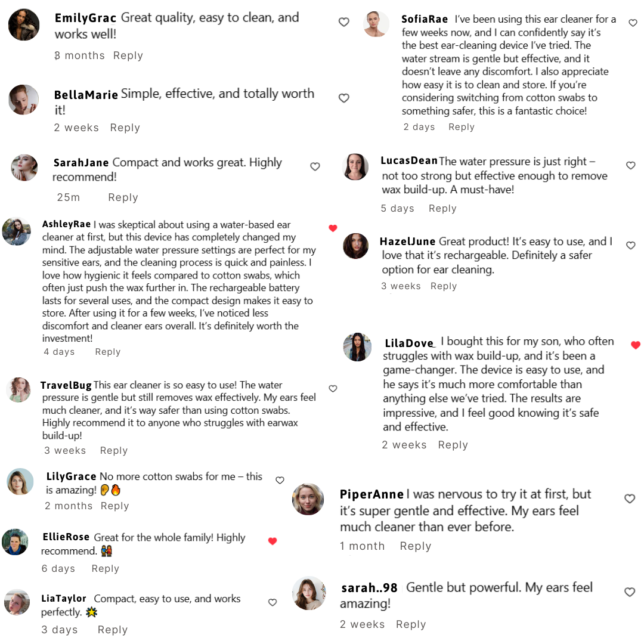Tap the heart on TravelBug's comment

click(333, 389)
